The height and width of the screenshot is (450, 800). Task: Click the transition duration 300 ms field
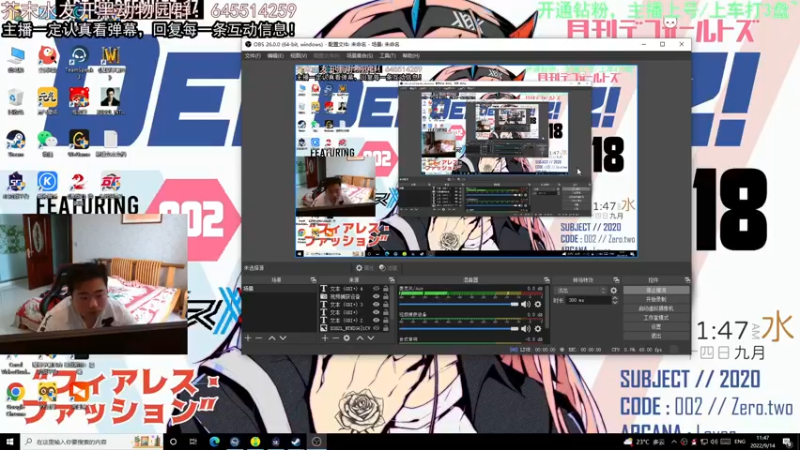[588, 301]
